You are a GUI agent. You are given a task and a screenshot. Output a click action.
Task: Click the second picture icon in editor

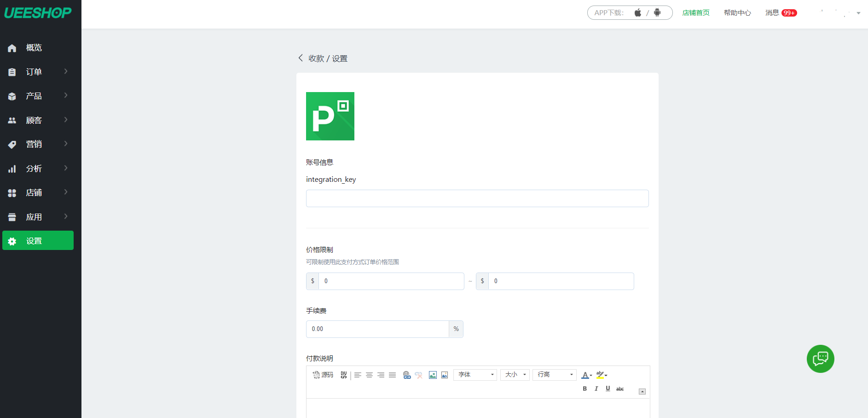[445, 375]
